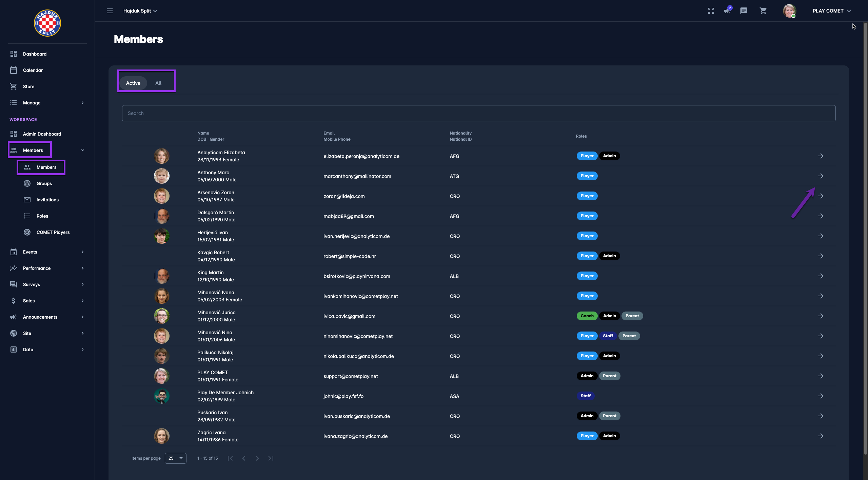Open Anthony Marc's details arrow
868x480 pixels.
821,176
